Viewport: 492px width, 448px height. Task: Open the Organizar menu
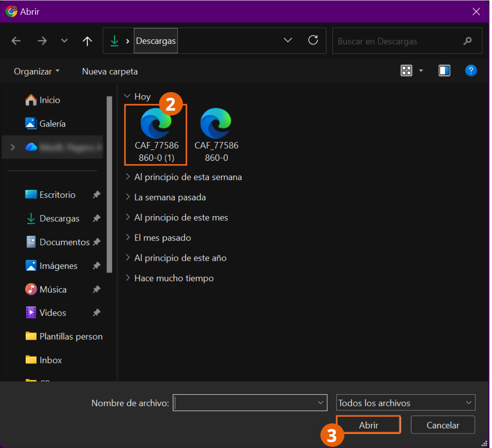click(36, 72)
